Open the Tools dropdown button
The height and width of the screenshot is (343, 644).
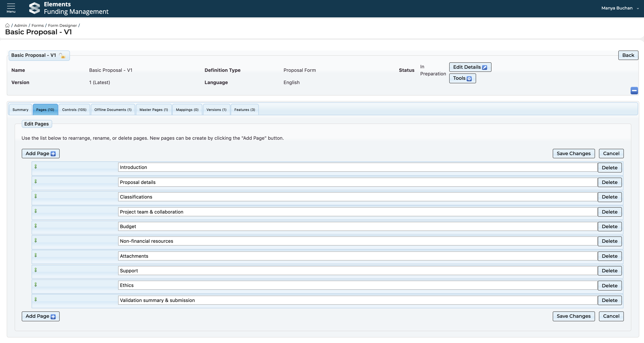pos(462,78)
